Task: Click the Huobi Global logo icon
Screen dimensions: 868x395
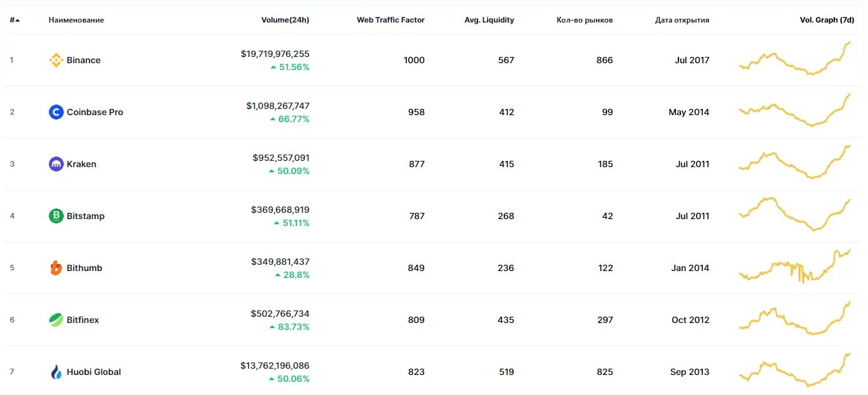Action: tap(56, 372)
